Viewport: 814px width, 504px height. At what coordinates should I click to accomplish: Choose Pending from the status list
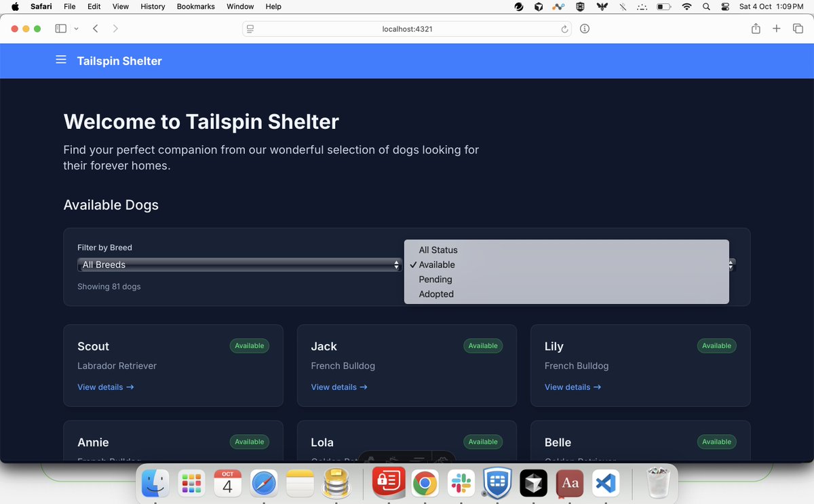[566, 279]
